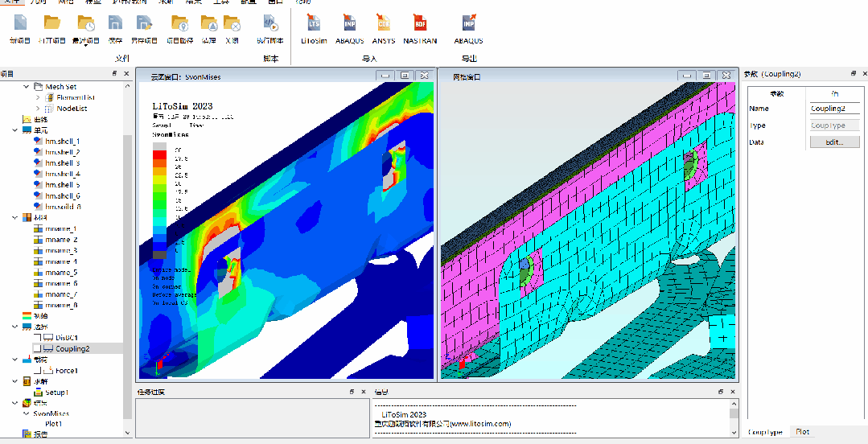Click the Name field containing Coupling2
Image resolution: width=868 pixels, height=444 pixels.
point(834,109)
